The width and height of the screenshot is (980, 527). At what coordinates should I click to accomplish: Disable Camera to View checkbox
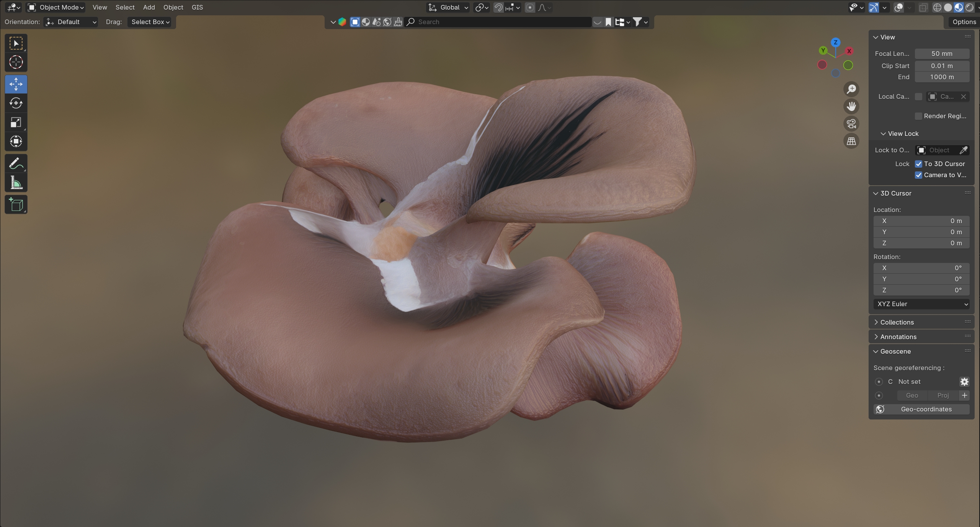[918, 175]
